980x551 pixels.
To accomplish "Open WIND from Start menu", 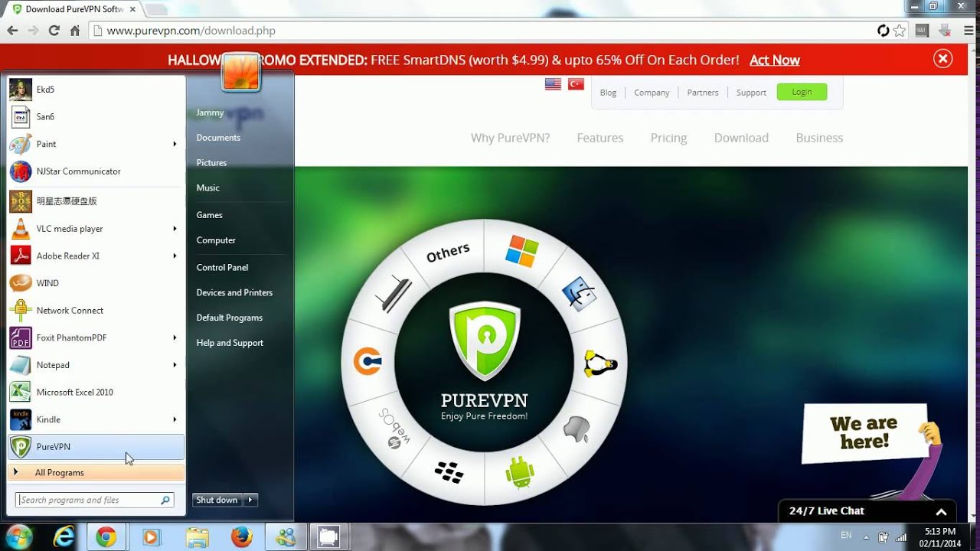I will point(96,283).
